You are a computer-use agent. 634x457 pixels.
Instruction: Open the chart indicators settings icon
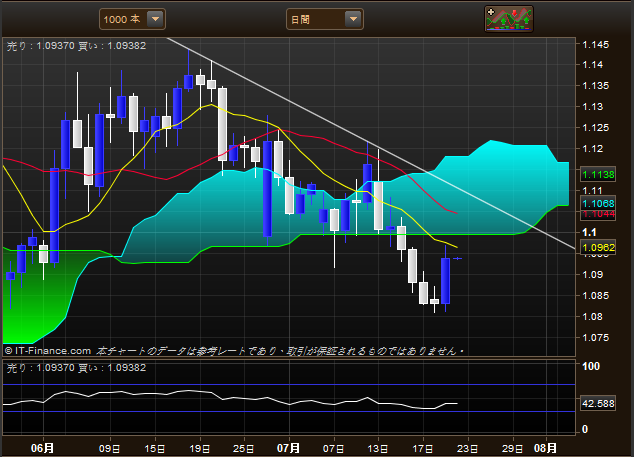click(509, 19)
